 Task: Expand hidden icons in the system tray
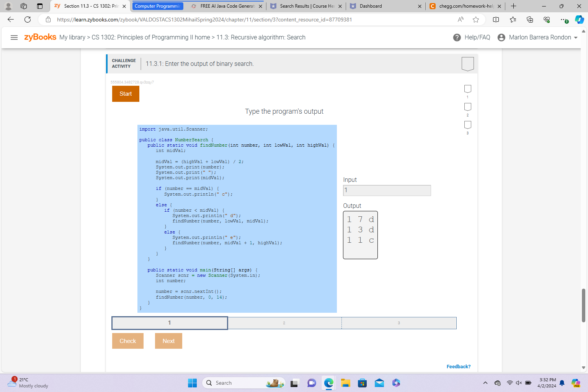[x=485, y=382]
